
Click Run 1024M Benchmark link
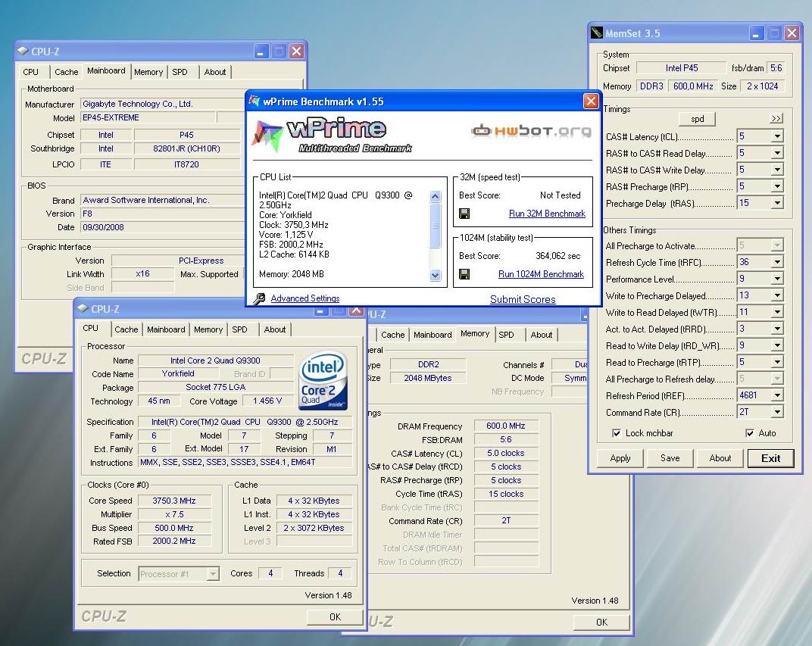click(541, 274)
